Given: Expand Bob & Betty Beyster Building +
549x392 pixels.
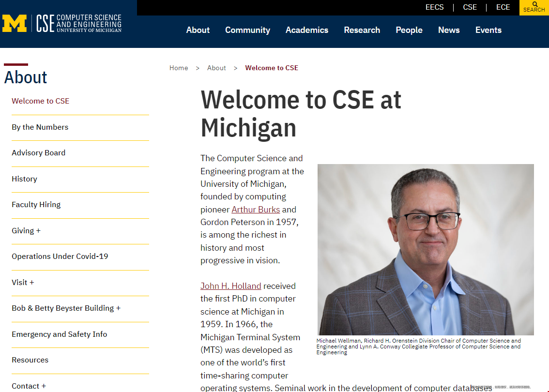Looking at the screenshot, I should click(x=66, y=308).
